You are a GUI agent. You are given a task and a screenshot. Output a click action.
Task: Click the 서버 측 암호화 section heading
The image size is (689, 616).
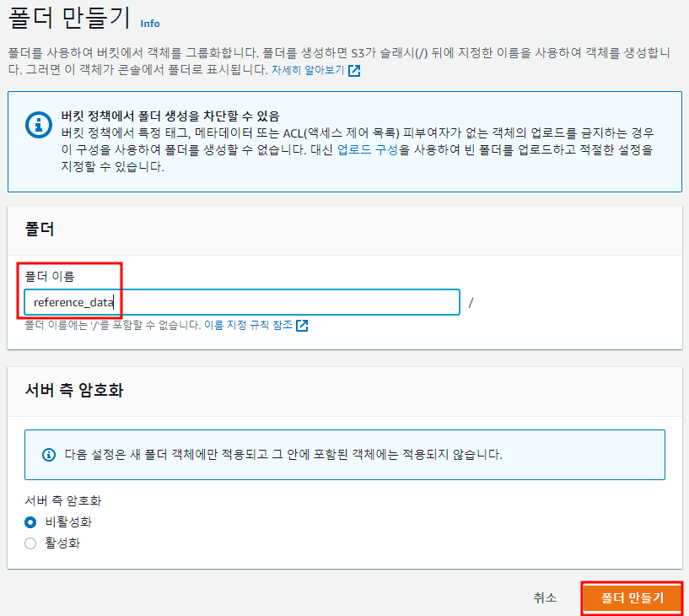(x=74, y=390)
